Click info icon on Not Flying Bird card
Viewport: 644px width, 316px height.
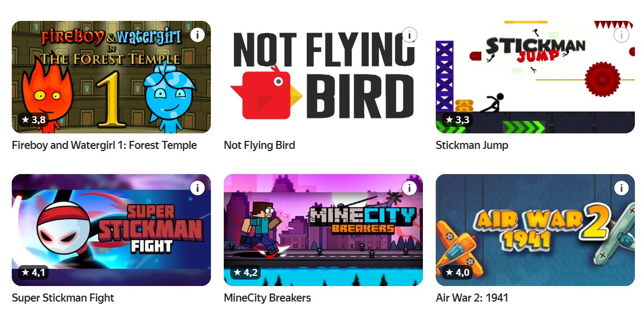pyautogui.click(x=410, y=35)
